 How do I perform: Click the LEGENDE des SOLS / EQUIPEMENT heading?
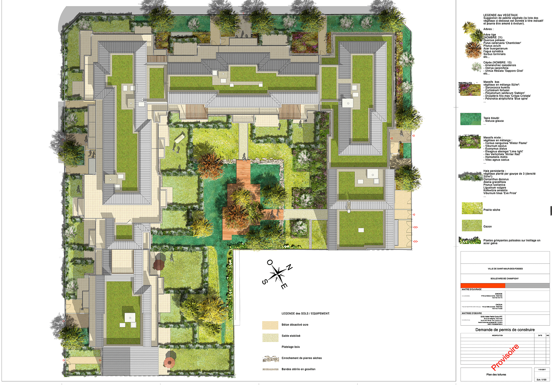(306, 314)
